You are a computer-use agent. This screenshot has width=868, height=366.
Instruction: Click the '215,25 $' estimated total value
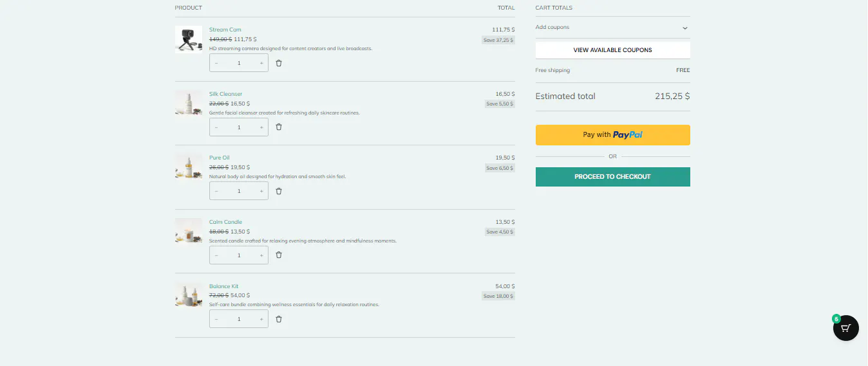(x=672, y=96)
